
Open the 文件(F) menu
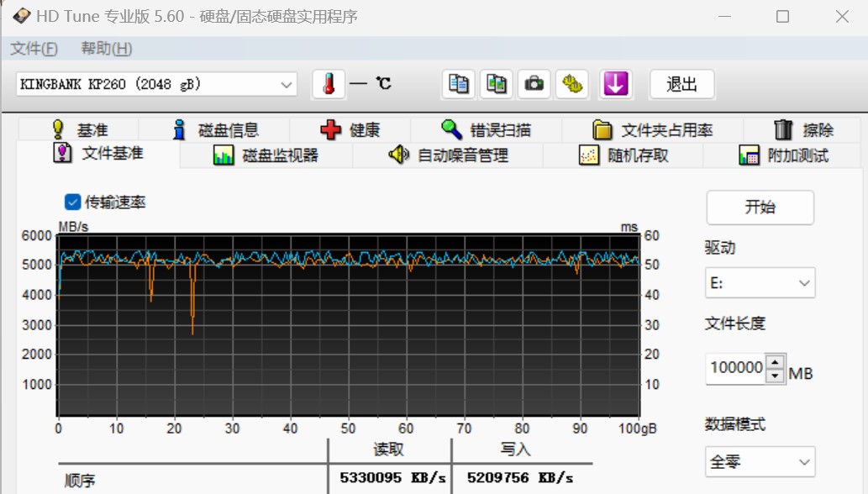point(32,48)
